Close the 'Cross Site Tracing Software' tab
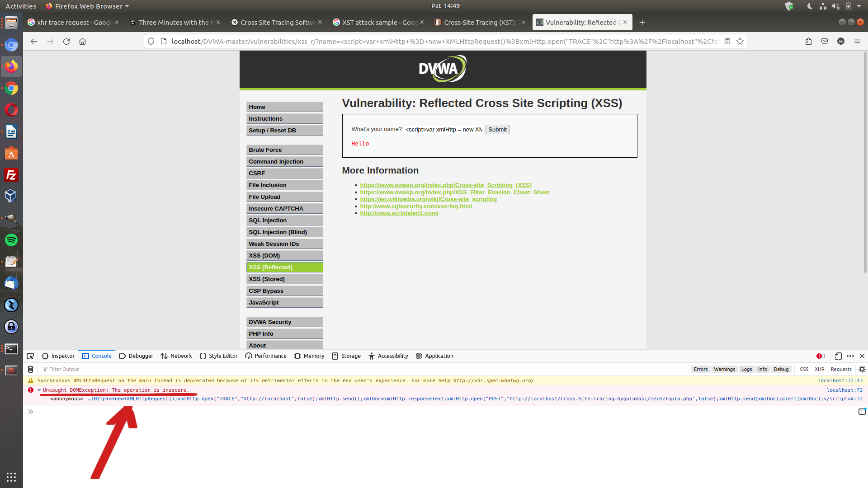The image size is (868, 488). pyautogui.click(x=320, y=22)
